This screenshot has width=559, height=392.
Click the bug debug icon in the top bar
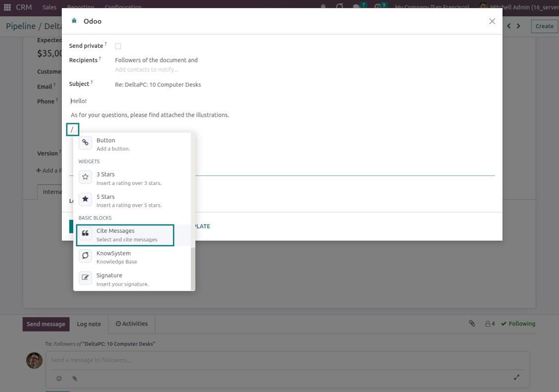pyautogui.click(x=323, y=6)
